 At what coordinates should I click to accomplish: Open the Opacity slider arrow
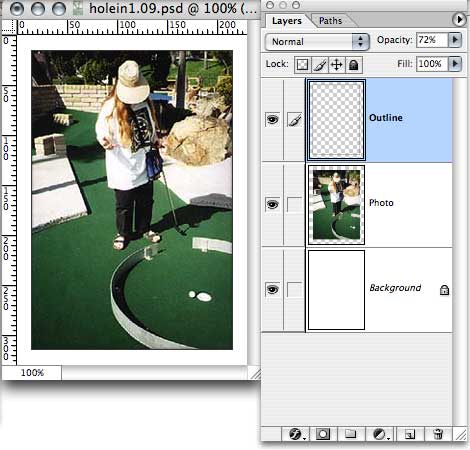pos(455,40)
